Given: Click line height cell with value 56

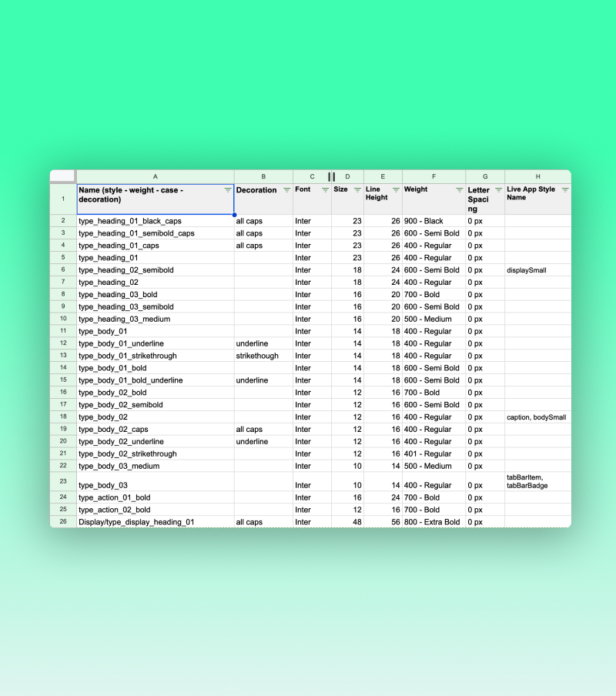Looking at the screenshot, I should (x=383, y=522).
